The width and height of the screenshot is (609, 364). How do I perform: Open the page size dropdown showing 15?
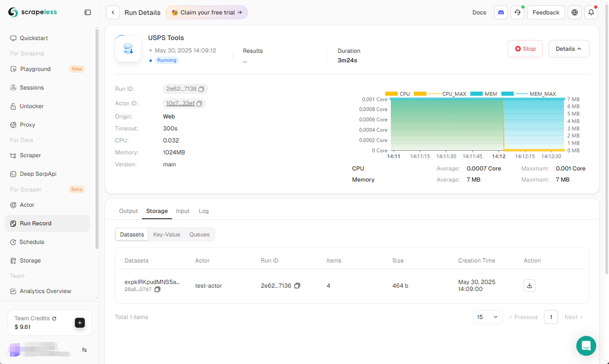point(488,317)
